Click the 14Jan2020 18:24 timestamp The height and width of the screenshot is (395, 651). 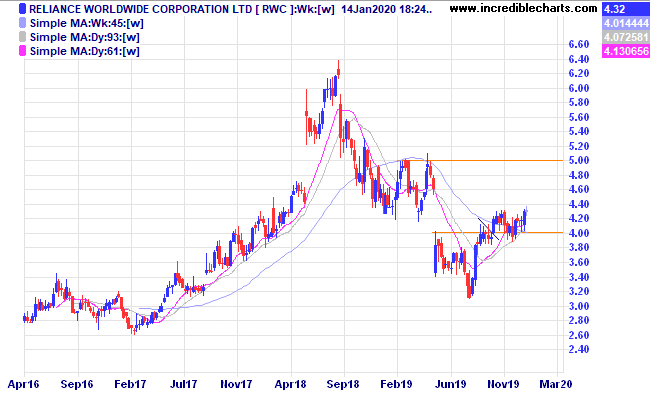point(387,9)
